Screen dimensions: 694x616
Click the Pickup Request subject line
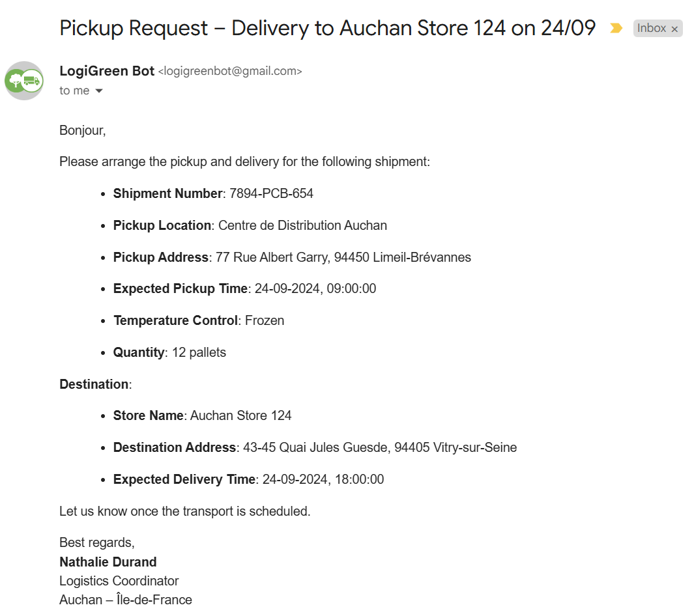[328, 28]
